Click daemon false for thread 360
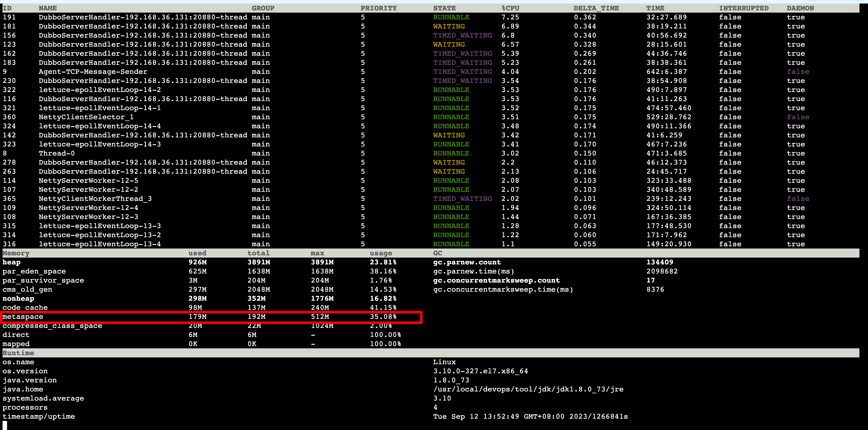Image resolution: width=868 pixels, height=430 pixels. tap(798, 117)
